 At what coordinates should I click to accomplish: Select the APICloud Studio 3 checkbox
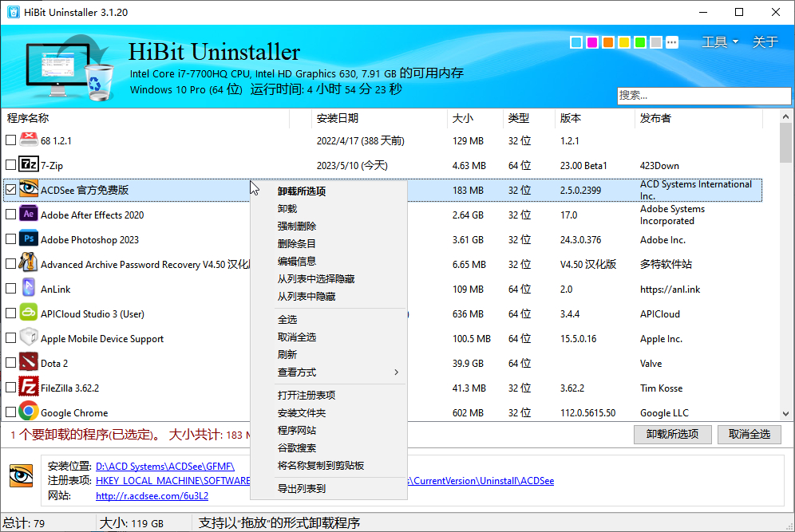click(x=10, y=313)
